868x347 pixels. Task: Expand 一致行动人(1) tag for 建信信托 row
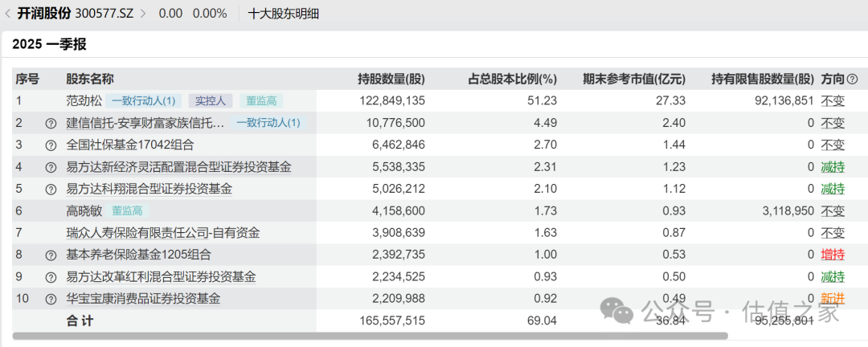click(268, 123)
